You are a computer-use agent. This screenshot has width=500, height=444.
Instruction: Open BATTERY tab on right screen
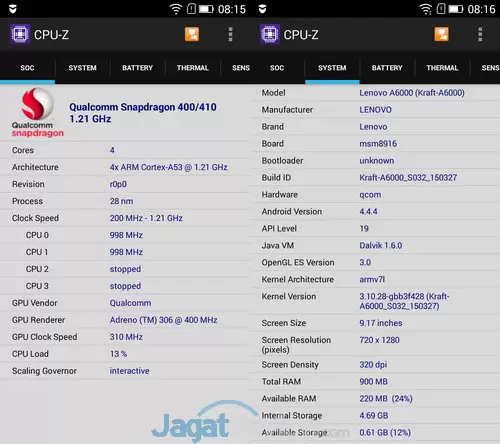[x=387, y=68]
